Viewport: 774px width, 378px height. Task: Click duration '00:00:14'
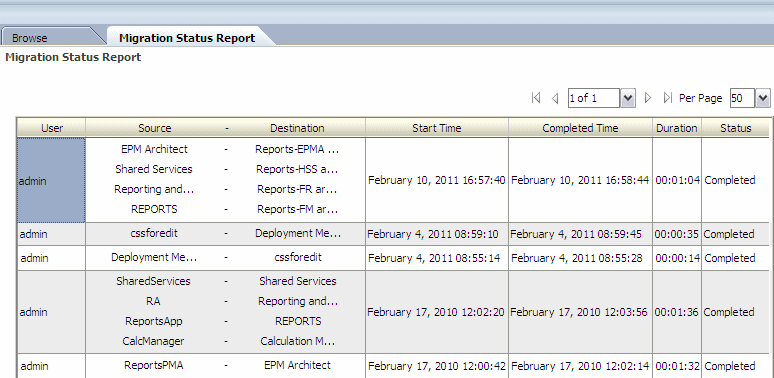[677, 258]
